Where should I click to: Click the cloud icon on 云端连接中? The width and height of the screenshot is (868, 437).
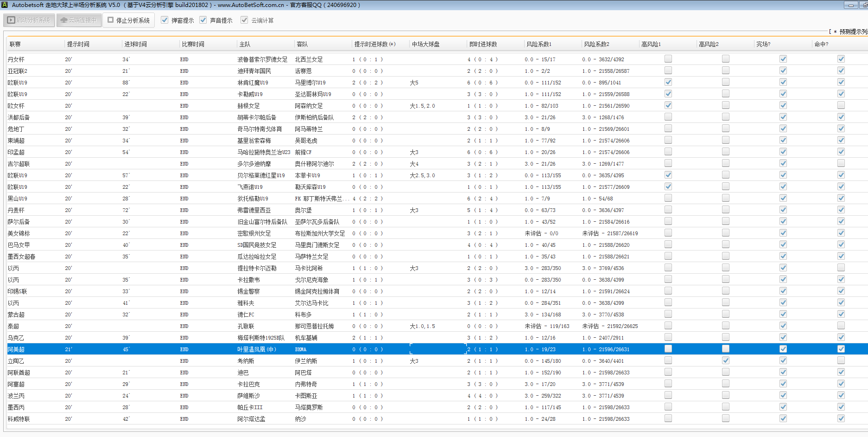point(64,20)
